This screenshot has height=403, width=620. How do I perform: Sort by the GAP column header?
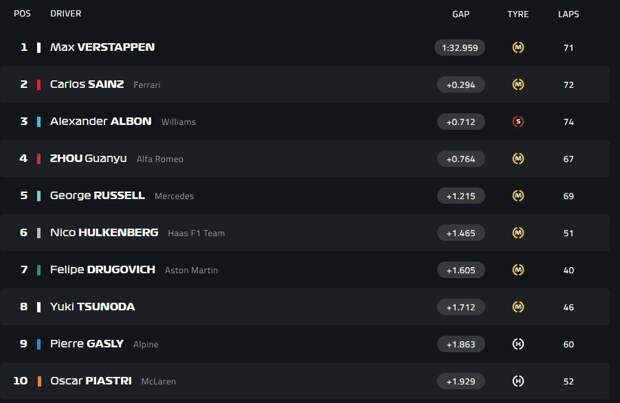tap(461, 14)
